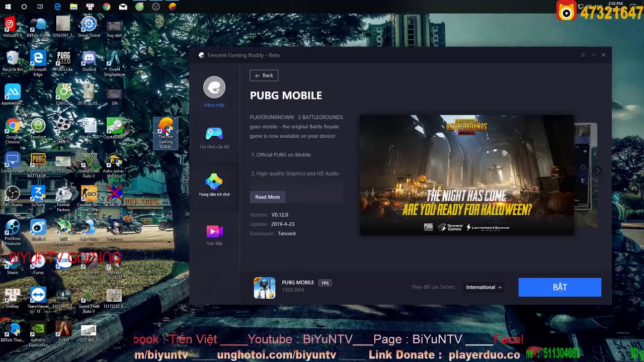The width and height of the screenshot is (644, 362).
Task: Select the LonelyScreen desktop icon
Action: point(13,163)
